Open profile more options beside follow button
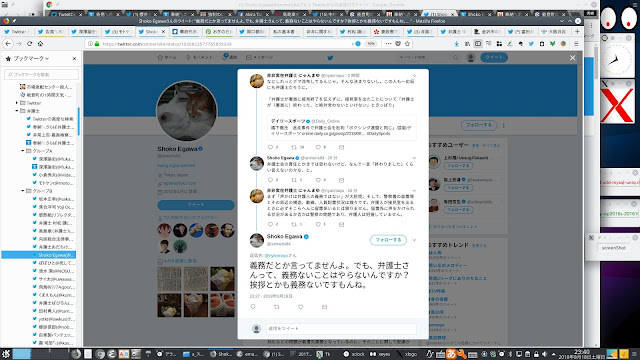 504,125
